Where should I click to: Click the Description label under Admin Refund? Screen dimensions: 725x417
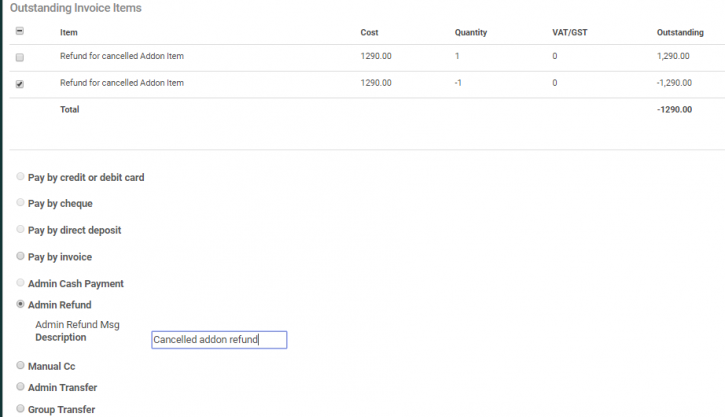[61, 337]
